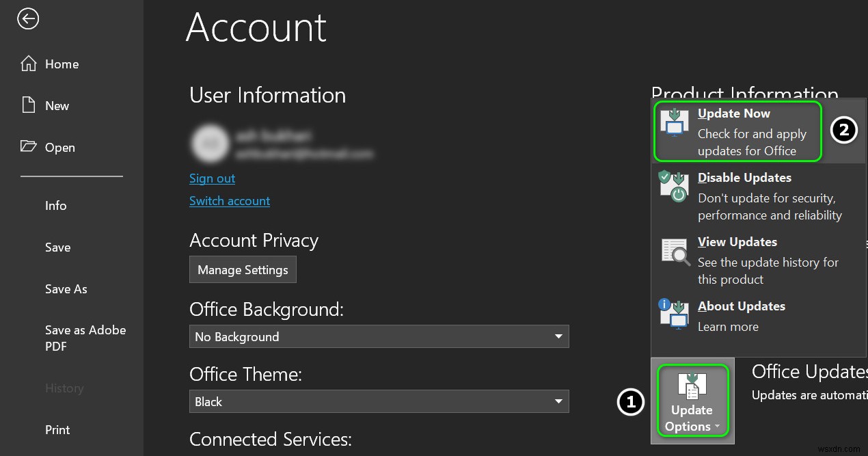Click the blurred user profile picture

(x=210, y=143)
